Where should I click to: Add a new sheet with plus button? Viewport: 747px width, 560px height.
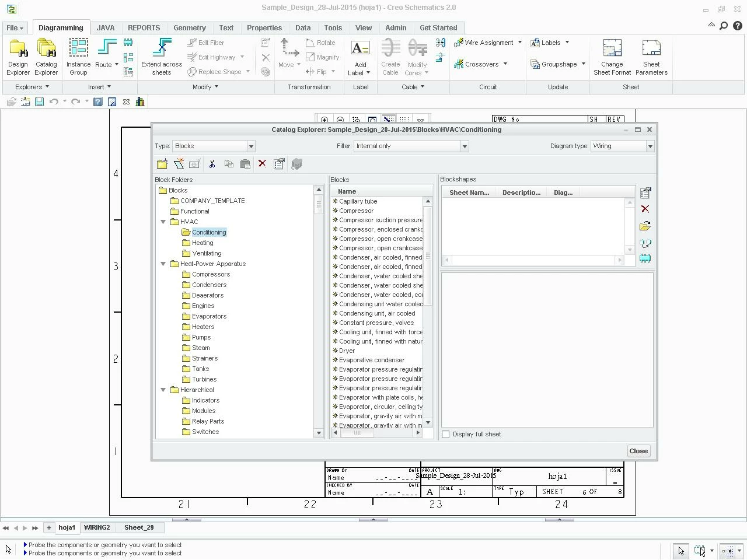click(x=49, y=527)
